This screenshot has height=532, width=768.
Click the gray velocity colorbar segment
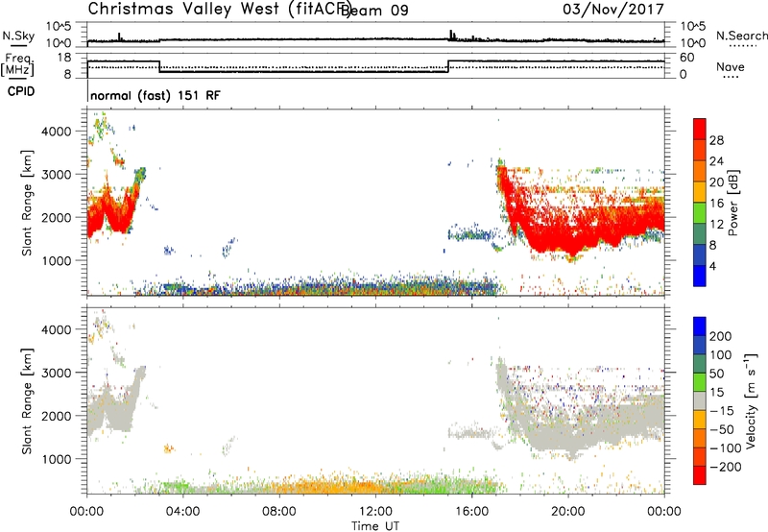pos(700,400)
